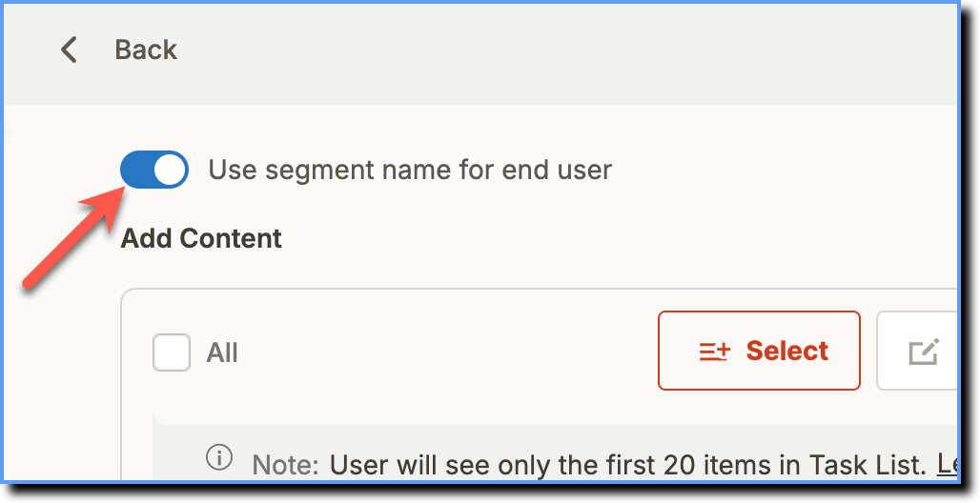Click the Add Content heading

tap(201, 239)
